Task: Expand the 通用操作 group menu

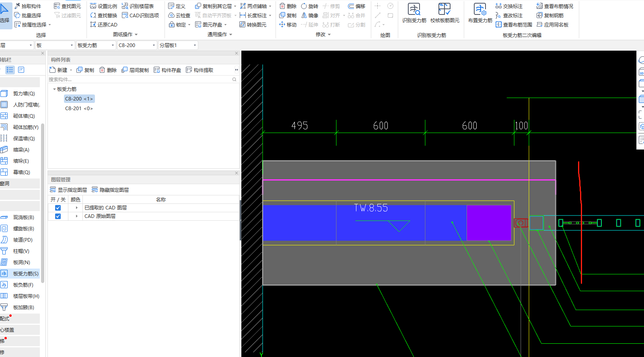Action: coord(220,35)
